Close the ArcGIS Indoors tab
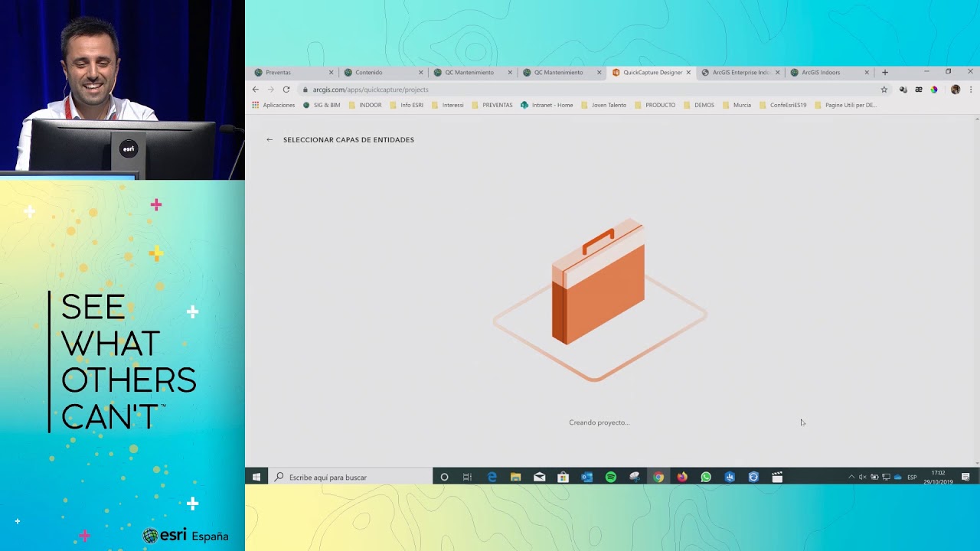 (867, 73)
